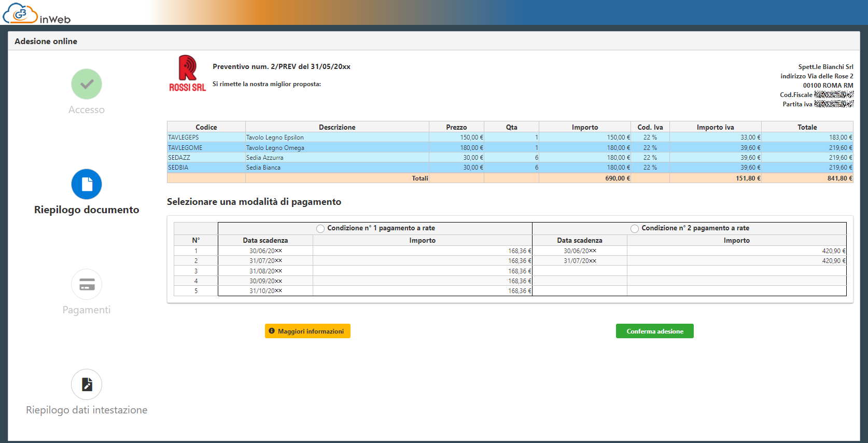The height and width of the screenshot is (443, 868).
Task: Confirm with the Conferma adesione button
Action: pos(655,331)
